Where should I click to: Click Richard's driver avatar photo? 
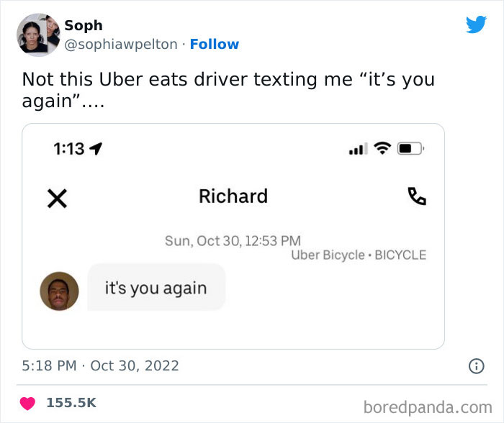pyautogui.click(x=59, y=291)
